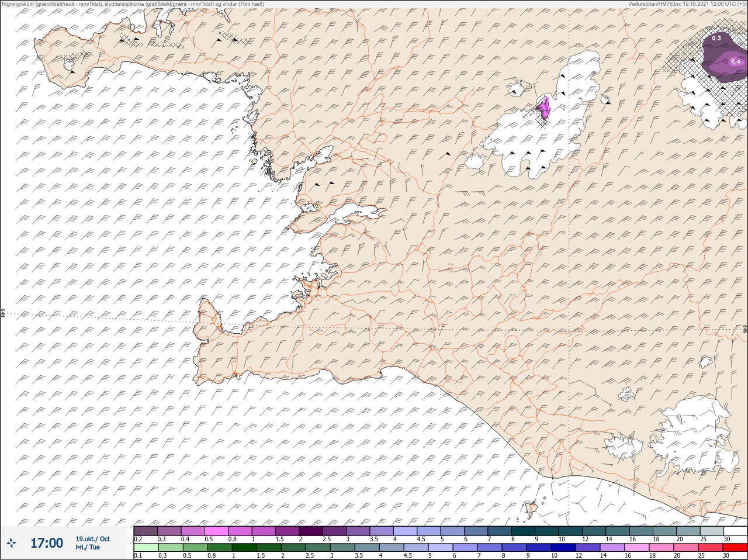Viewport: 748px width, 560px height.
Task: Click the weekday text Þri./ Tue
Action: tap(88, 548)
